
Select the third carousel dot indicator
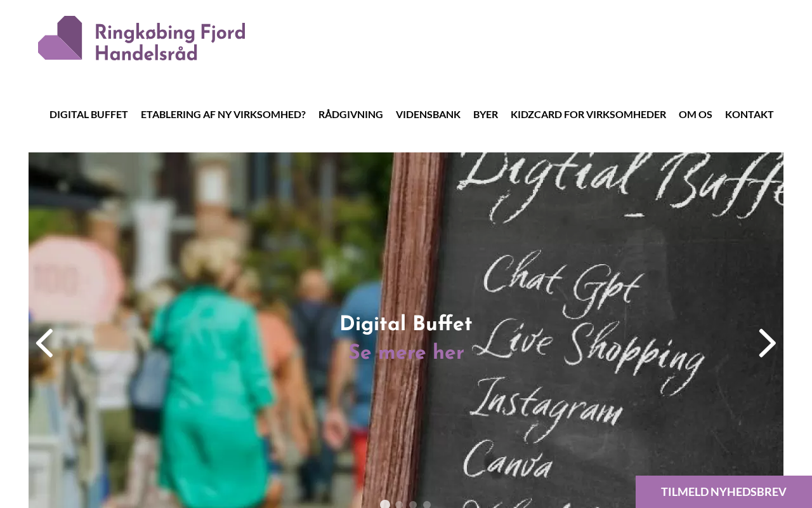click(413, 505)
